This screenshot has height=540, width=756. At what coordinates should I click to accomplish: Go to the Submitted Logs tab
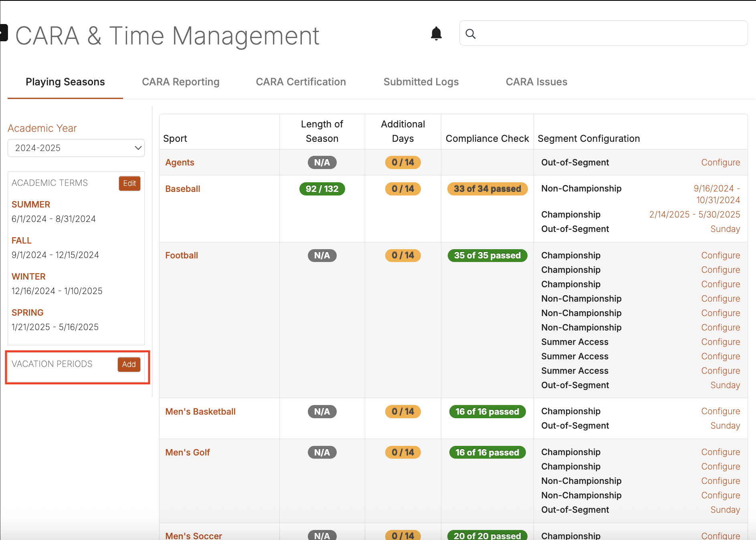(x=421, y=82)
